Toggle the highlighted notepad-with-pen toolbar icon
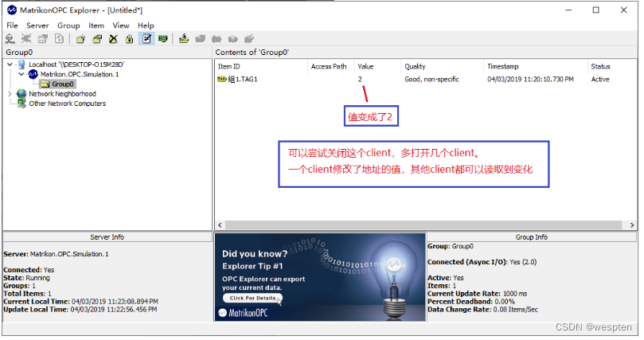This screenshot has height=340, width=644. pos(146,39)
